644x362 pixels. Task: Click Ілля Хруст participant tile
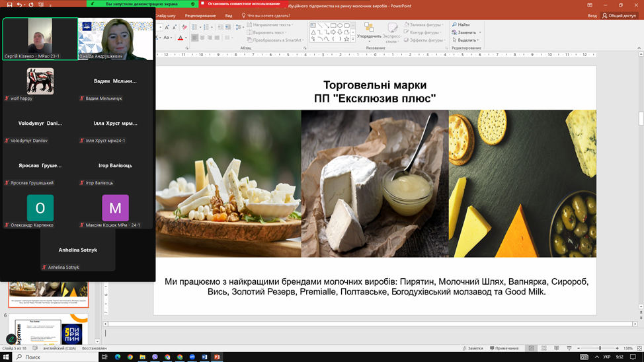(x=115, y=127)
